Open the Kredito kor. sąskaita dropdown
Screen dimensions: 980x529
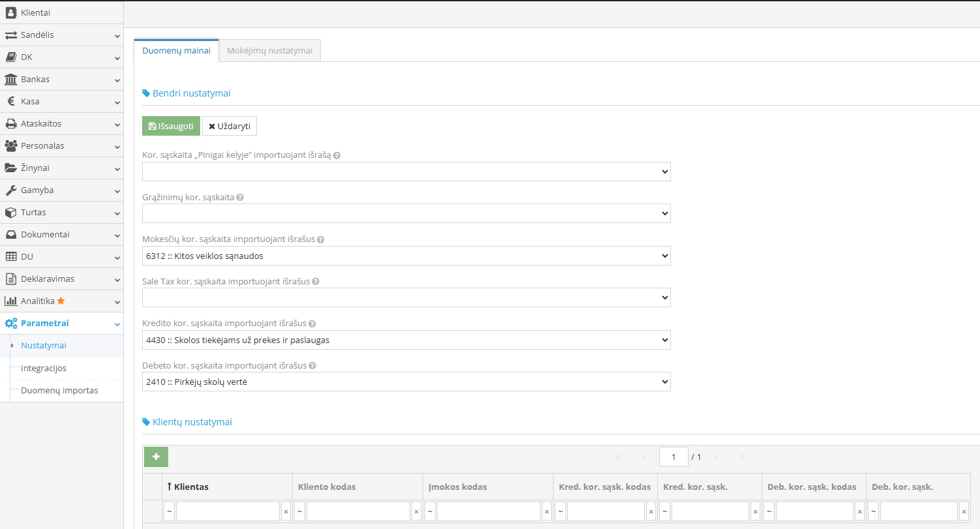pos(406,340)
